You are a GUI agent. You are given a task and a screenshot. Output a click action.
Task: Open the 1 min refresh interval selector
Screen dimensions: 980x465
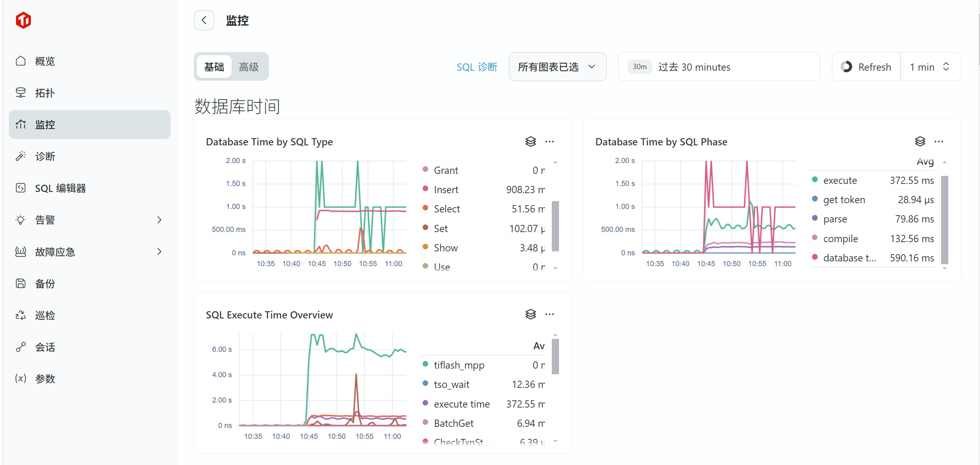(930, 67)
